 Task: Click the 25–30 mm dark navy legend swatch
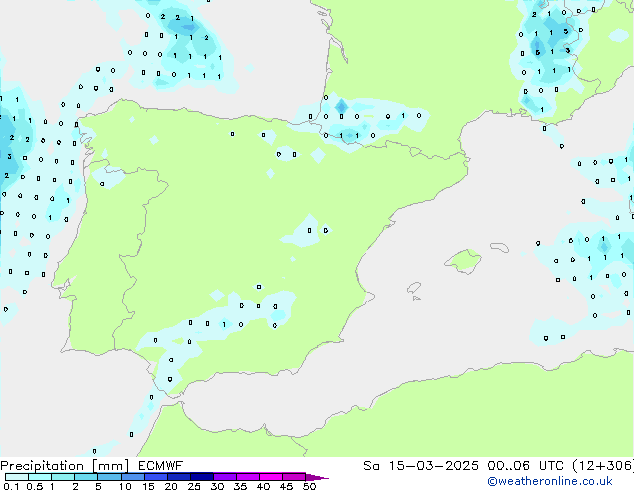(x=202, y=477)
